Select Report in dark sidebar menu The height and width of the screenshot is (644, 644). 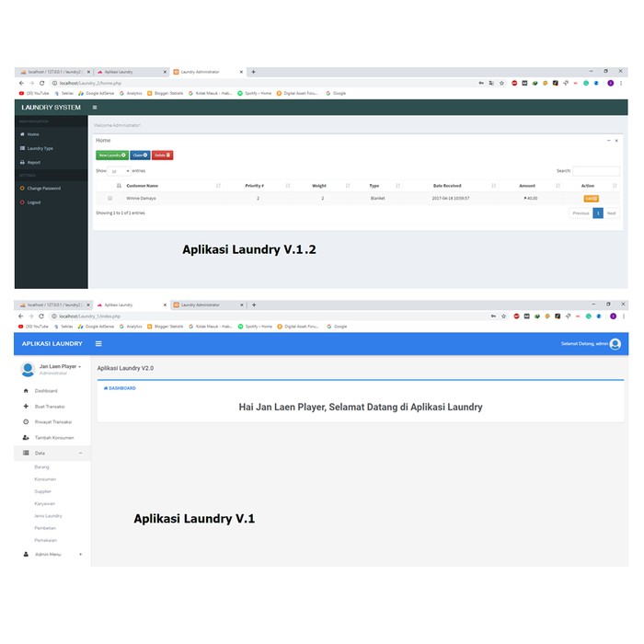point(33,162)
